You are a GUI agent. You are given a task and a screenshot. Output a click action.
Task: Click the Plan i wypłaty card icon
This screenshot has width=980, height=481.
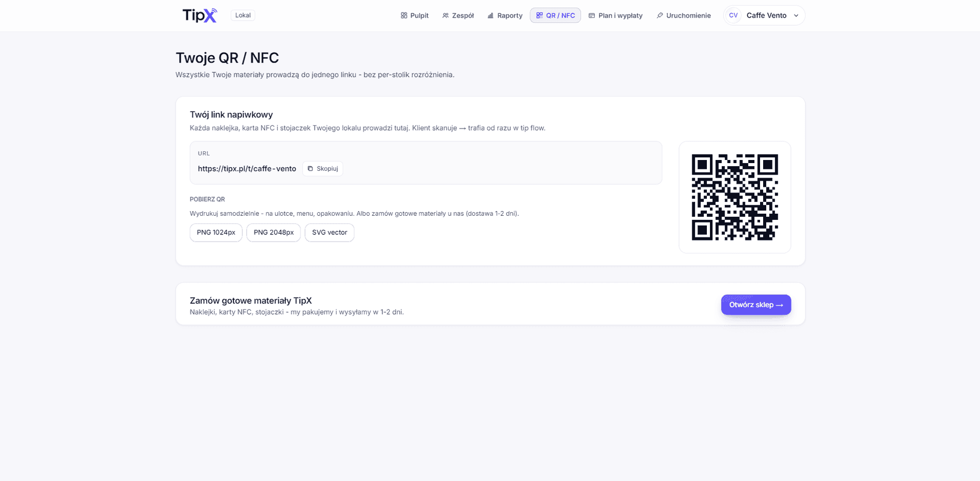click(x=592, y=15)
